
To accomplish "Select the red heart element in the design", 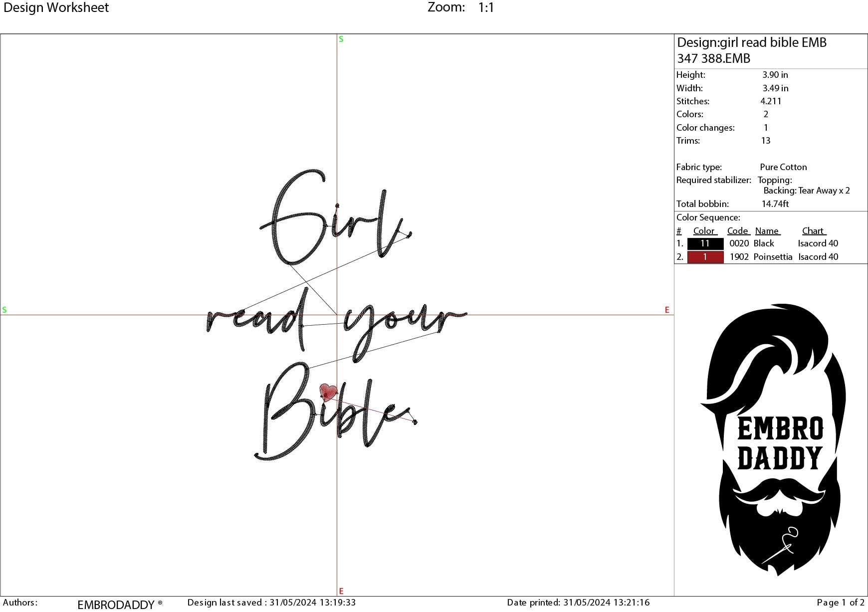I will tap(328, 391).
